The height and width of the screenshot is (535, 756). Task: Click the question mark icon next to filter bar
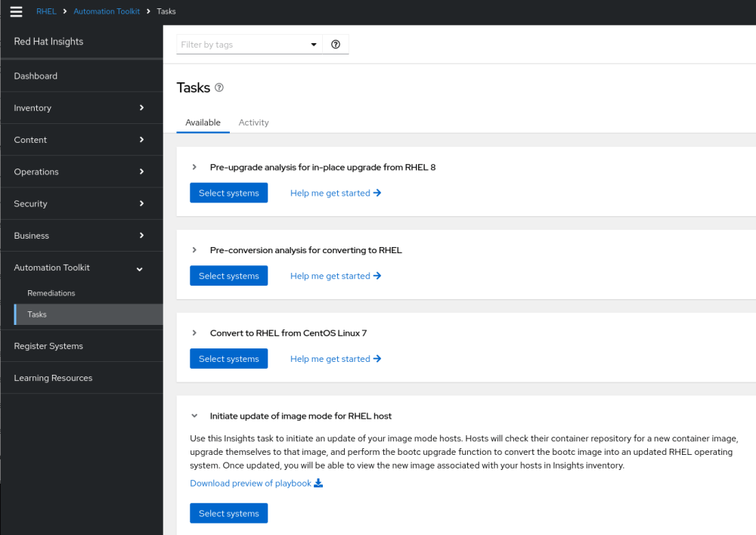335,44
